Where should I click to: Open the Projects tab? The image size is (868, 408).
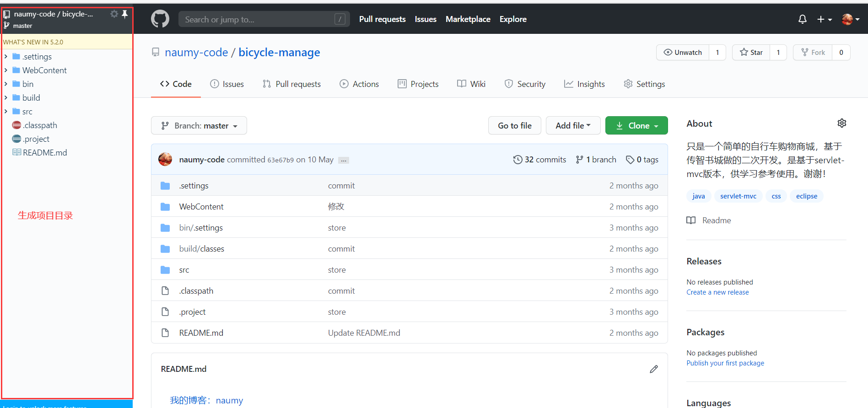pos(418,84)
